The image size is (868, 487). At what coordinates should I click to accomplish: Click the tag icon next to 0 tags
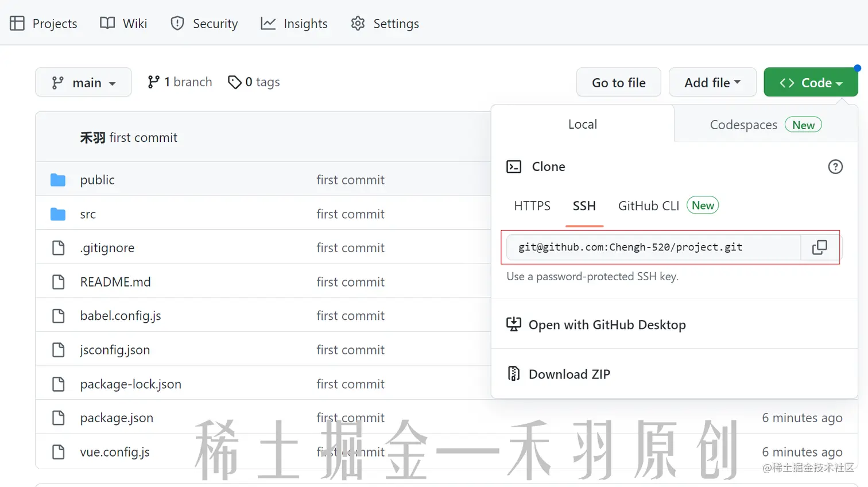tap(234, 82)
